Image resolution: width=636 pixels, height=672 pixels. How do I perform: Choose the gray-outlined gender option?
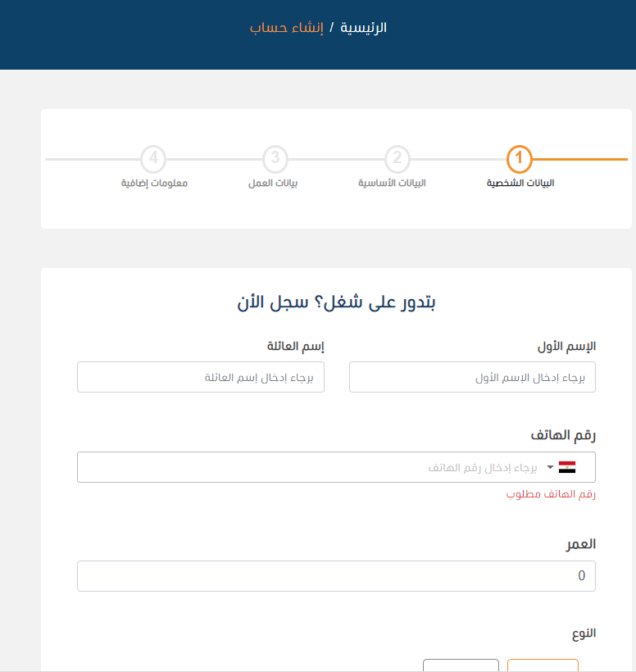tap(461, 665)
